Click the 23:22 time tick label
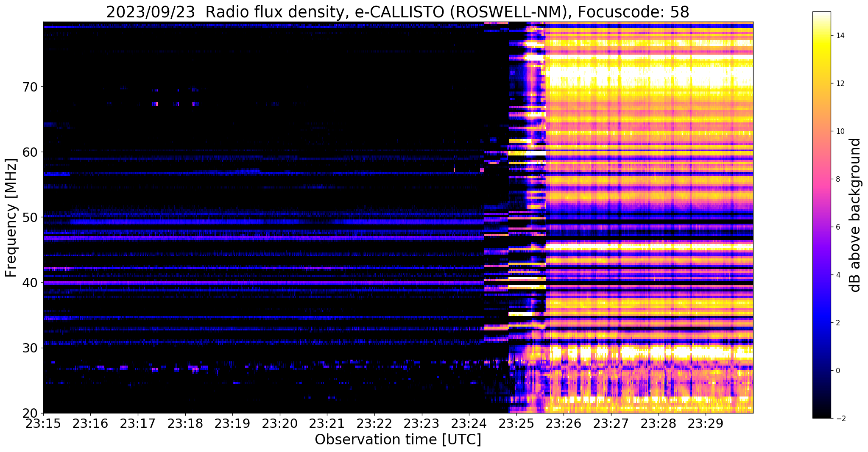This screenshot has height=452, width=868. click(x=374, y=423)
